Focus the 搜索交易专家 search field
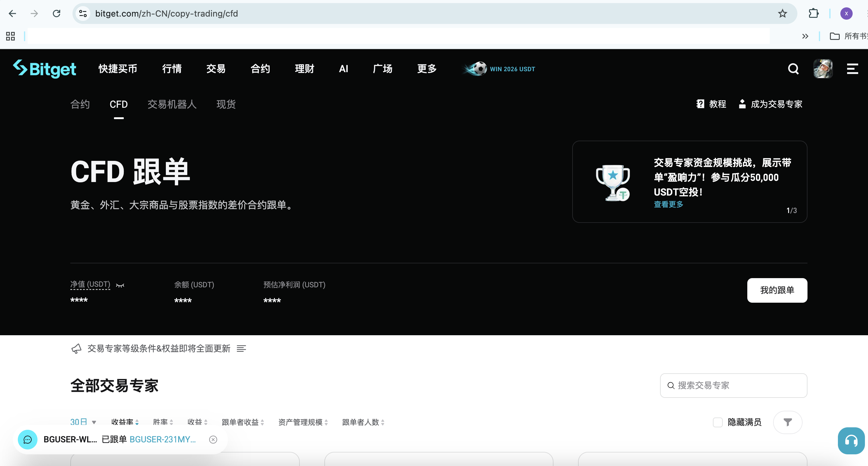Image resolution: width=868 pixels, height=466 pixels. pos(733,385)
